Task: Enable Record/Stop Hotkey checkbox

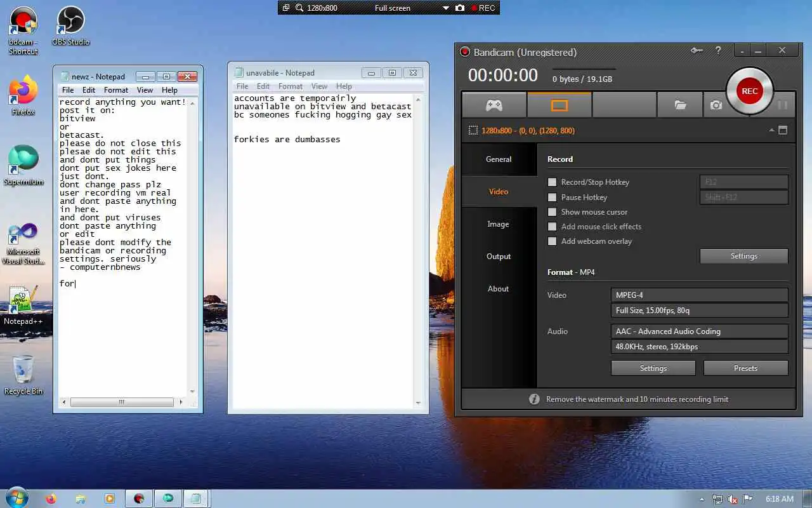Action: 552,182
